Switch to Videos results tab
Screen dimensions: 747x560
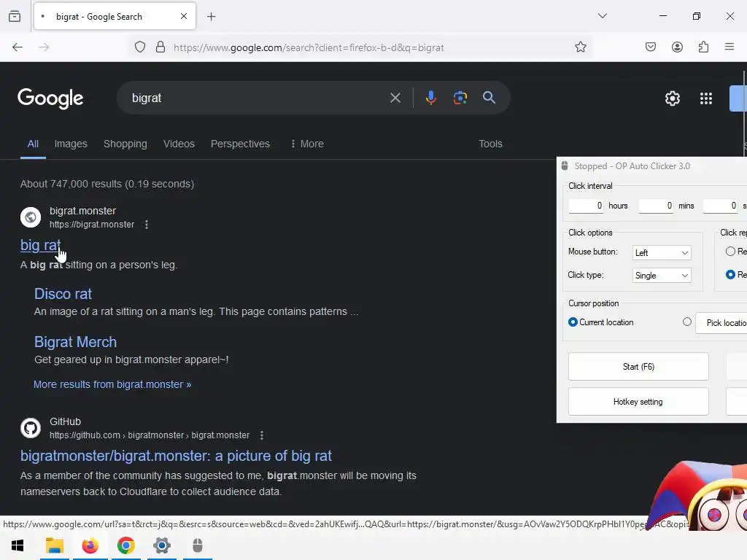pos(179,144)
